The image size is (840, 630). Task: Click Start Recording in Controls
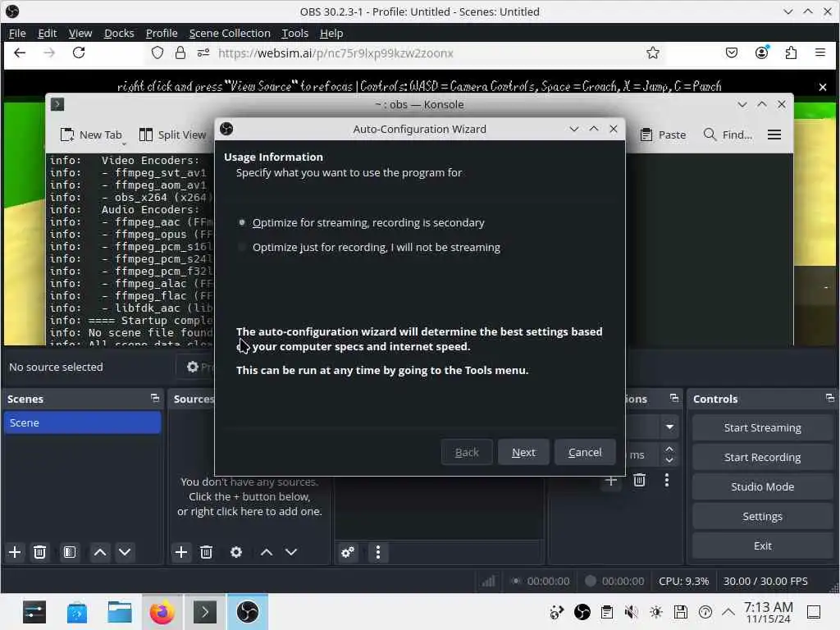coord(762,457)
